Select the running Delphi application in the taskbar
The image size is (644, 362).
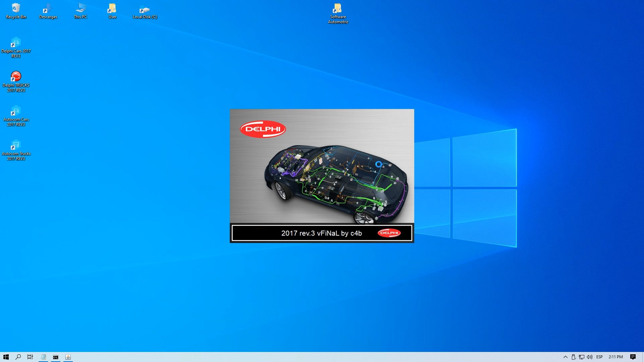coord(68,357)
